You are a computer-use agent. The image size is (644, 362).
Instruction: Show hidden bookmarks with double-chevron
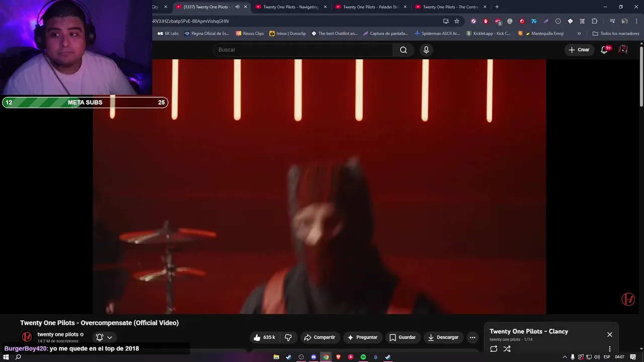tap(579, 34)
